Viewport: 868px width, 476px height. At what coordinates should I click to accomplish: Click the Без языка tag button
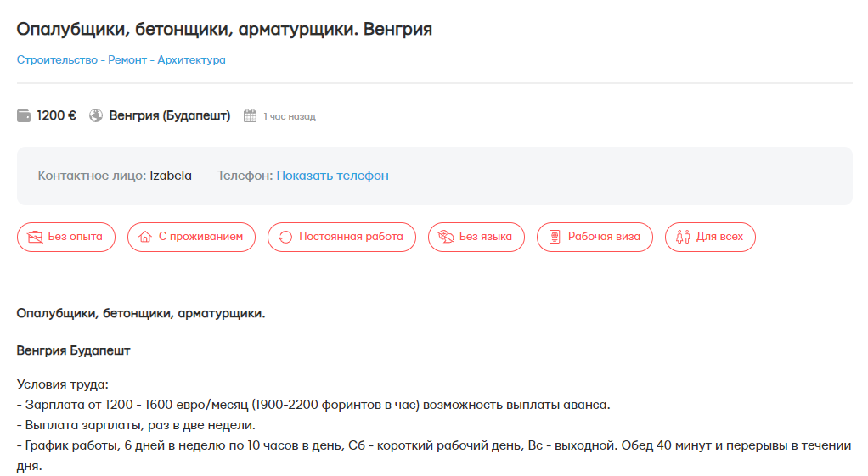pyautogui.click(x=477, y=237)
